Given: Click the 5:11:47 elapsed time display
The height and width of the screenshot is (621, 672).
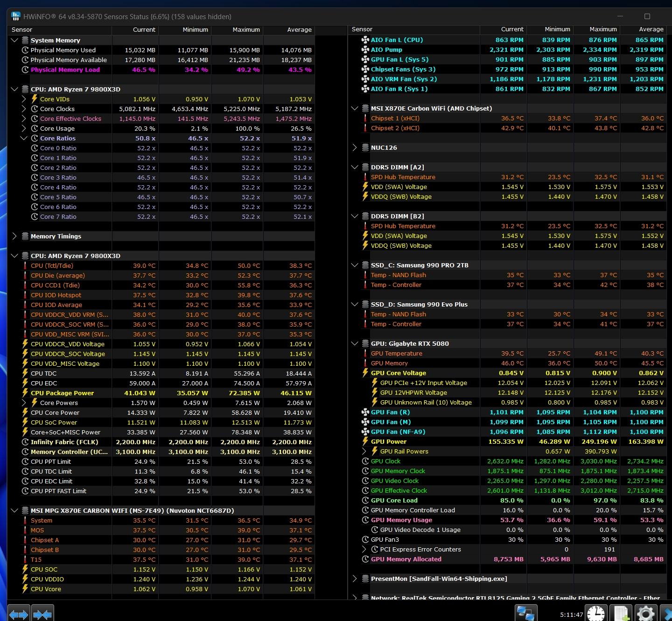Looking at the screenshot, I should pos(572,614).
